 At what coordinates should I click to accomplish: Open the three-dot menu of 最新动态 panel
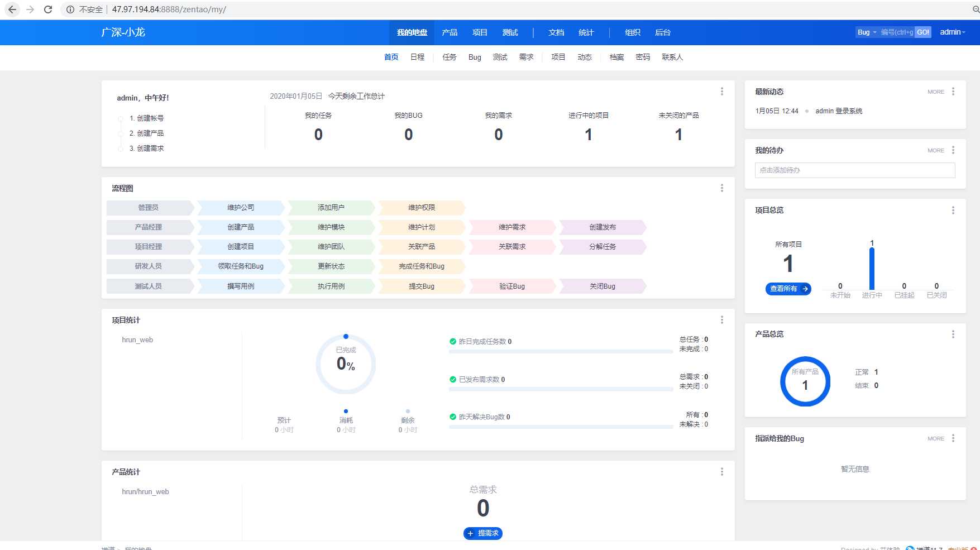coord(953,92)
